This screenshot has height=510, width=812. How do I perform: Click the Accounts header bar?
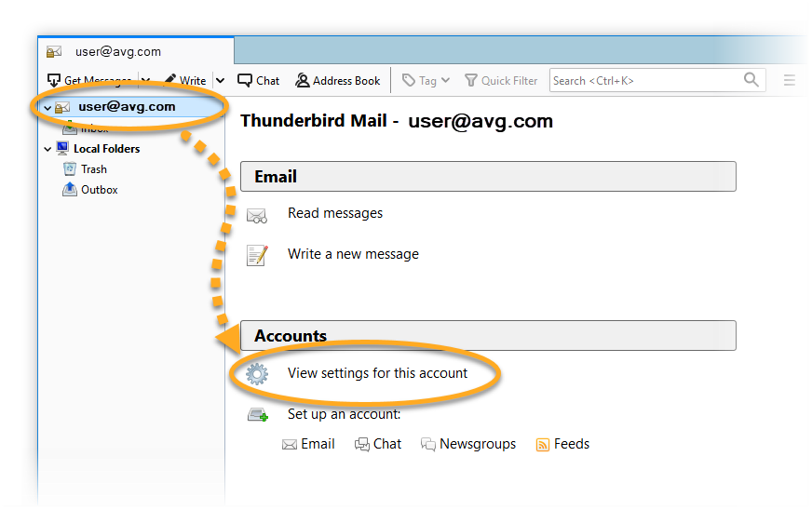click(488, 336)
